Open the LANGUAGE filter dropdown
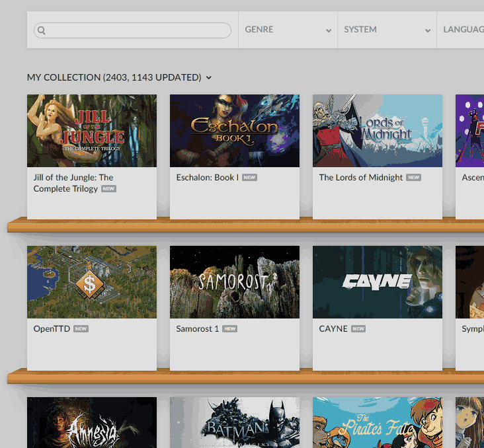Screen dimensions: 484x448 (x=461, y=30)
